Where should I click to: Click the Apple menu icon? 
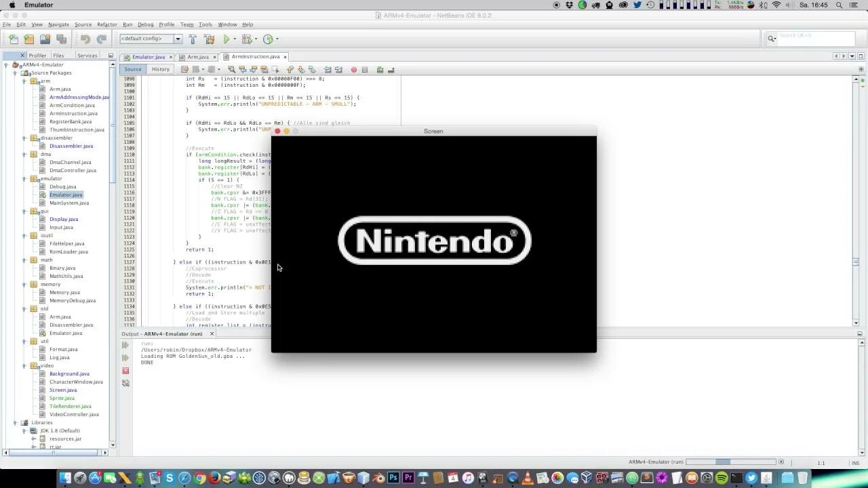[x=12, y=5]
